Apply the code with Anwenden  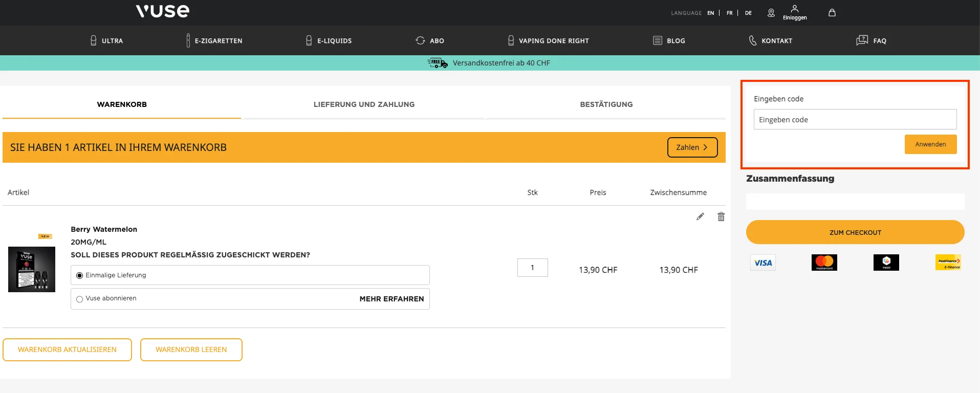(x=930, y=144)
